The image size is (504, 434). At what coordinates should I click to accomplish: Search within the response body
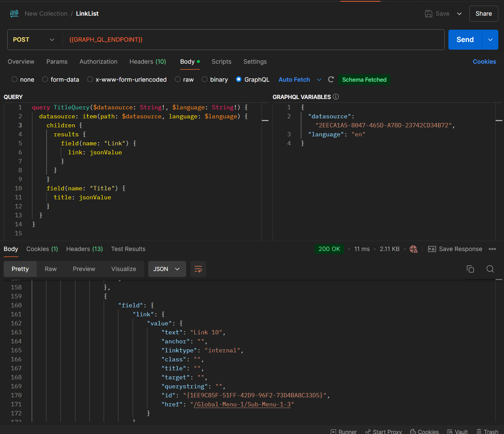[490, 269]
